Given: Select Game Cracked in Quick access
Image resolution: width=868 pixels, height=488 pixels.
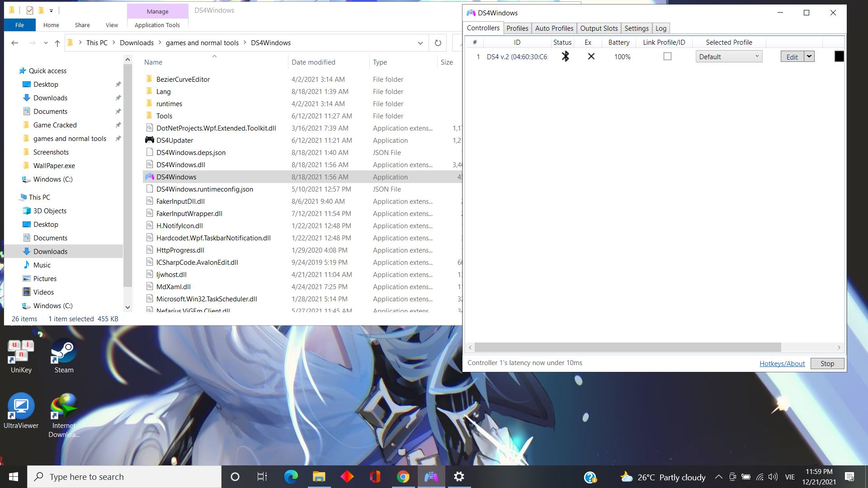Looking at the screenshot, I should click(x=55, y=125).
